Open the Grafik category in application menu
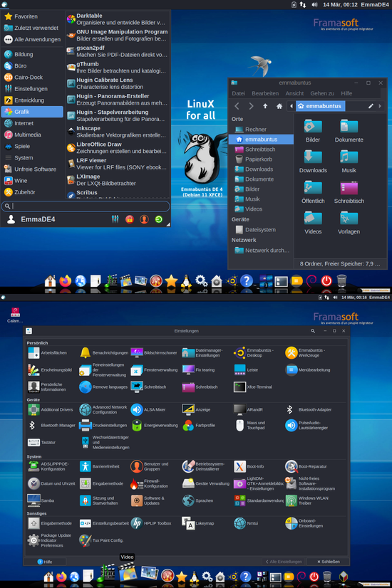The image size is (392, 588). click(32, 112)
